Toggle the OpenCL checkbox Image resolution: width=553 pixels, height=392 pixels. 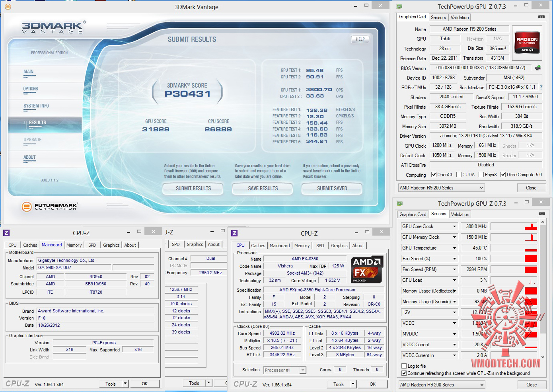click(x=434, y=175)
